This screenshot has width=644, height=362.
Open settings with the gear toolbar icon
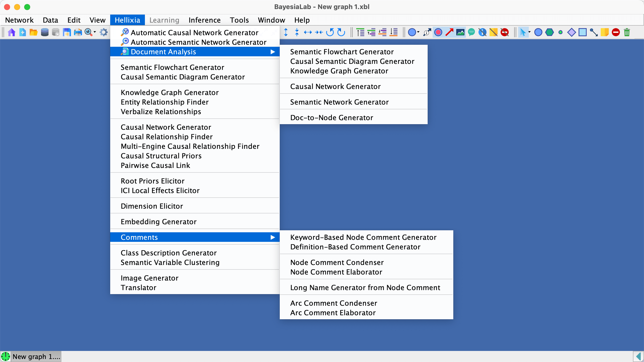pos(104,32)
